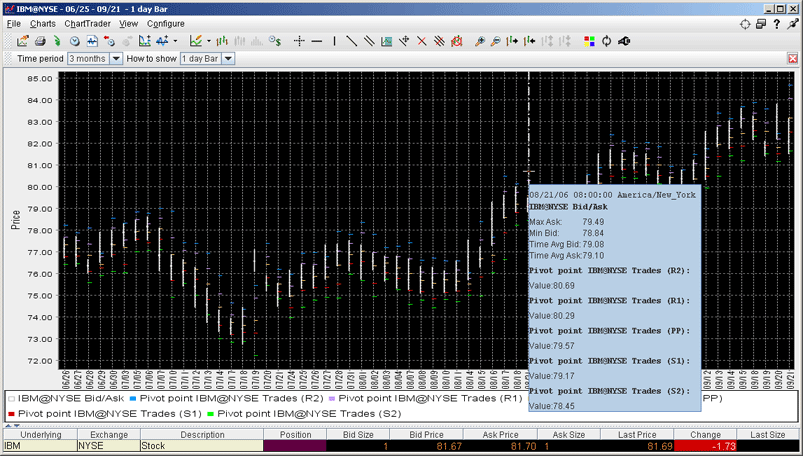Select the parallel lines drawing tool
Image resolution: width=803 pixels, height=456 pixels.
coord(369,41)
